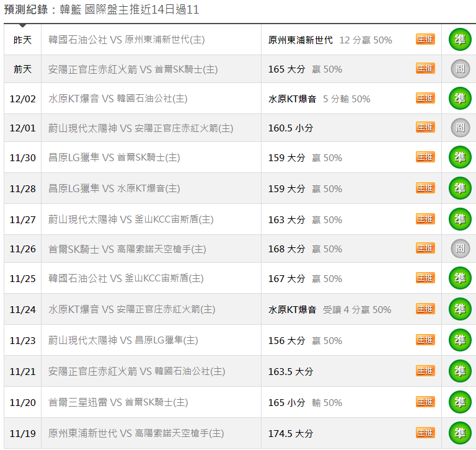Screen dimensions: 476x450
Task: Click the green 準 icon in the 11/24 row
Action: point(460,309)
